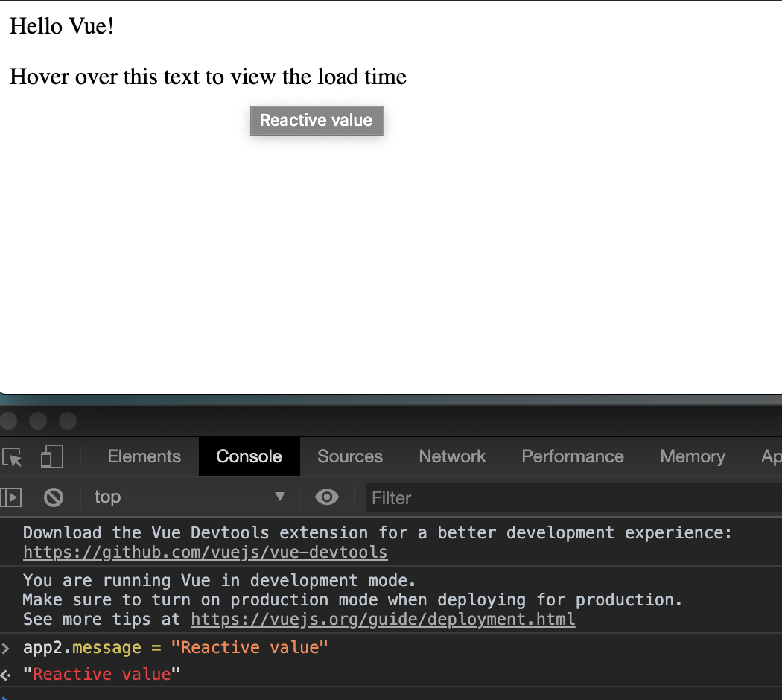Switch to the Elements tab
This screenshot has width=782, height=700.
click(144, 456)
